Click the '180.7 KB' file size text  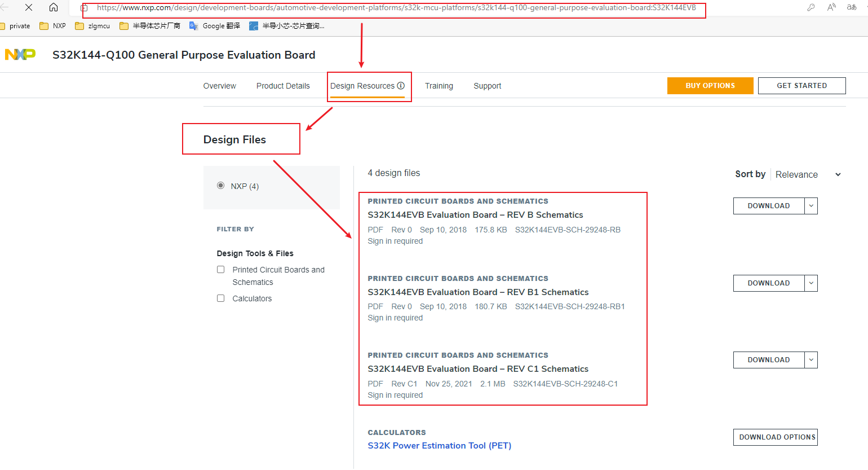coord(491,306)
